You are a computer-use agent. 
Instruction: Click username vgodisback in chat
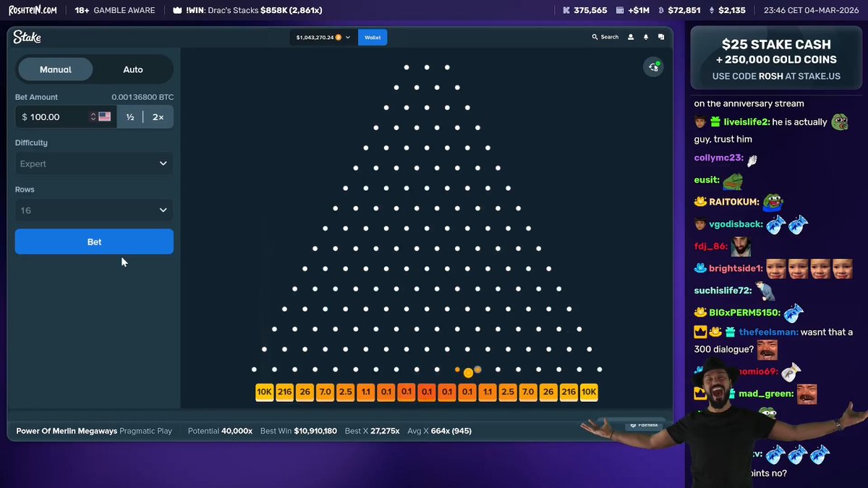coord(736,224)
